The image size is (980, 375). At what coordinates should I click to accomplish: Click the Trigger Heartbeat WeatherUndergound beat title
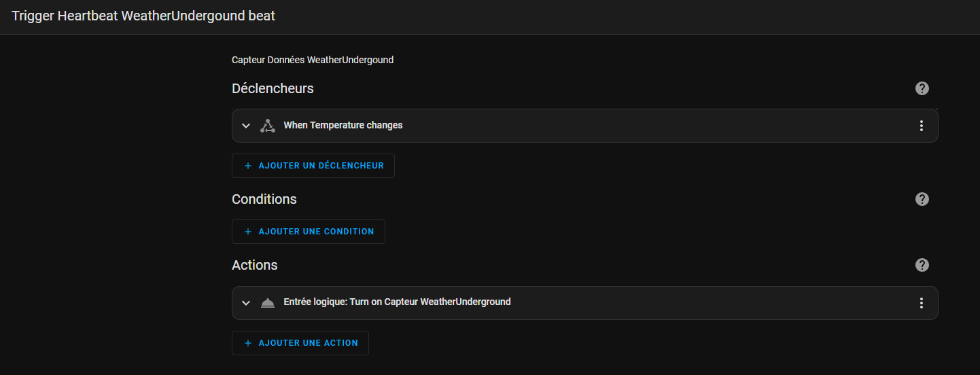(143, 16)
